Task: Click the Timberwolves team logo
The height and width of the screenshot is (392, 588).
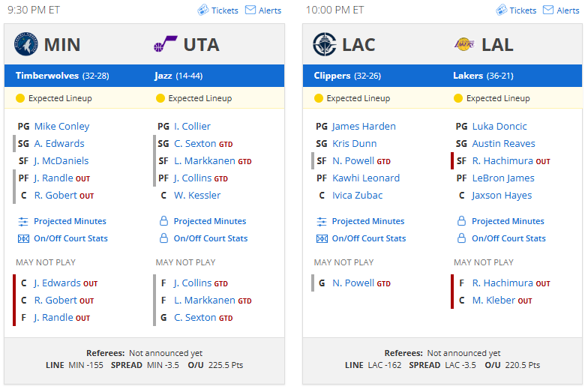Action: [25, 44]
